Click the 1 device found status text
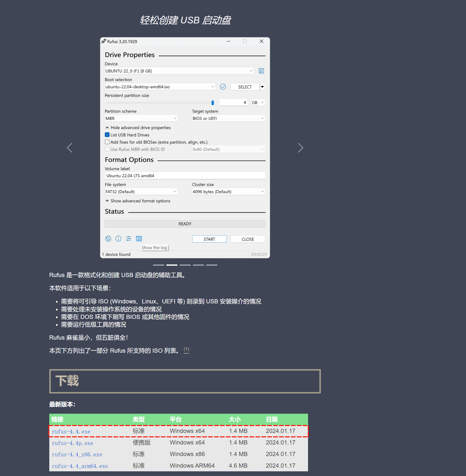466x476 pixels. [116, 254]
